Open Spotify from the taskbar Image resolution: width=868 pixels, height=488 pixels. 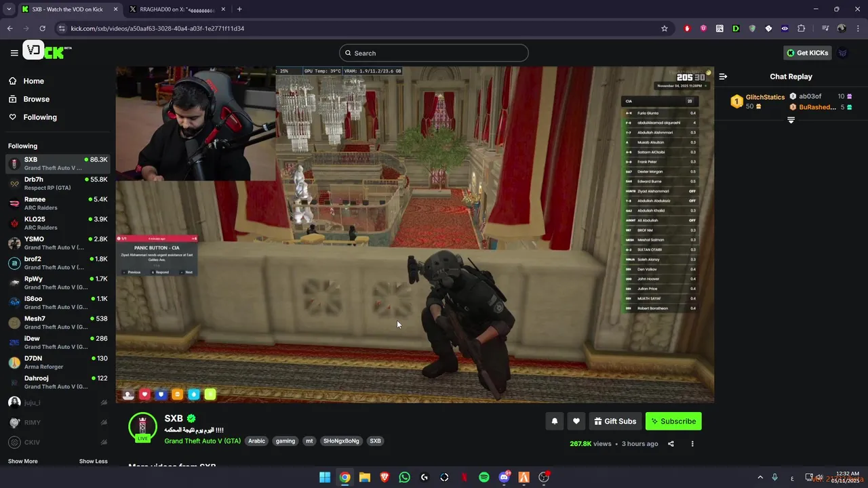484,477
